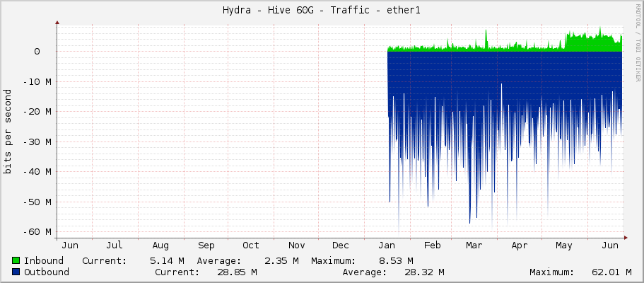Viewport: 644px width, 283px height.
Task: Click the '-60 M' y-axis label
Action: point(37,232)
